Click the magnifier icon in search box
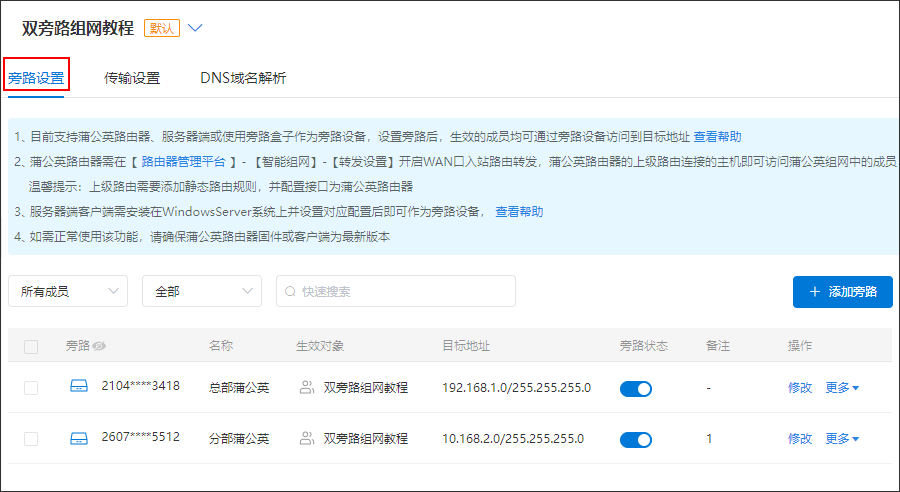The image size is (900, 492). click(x=290, y=292)
